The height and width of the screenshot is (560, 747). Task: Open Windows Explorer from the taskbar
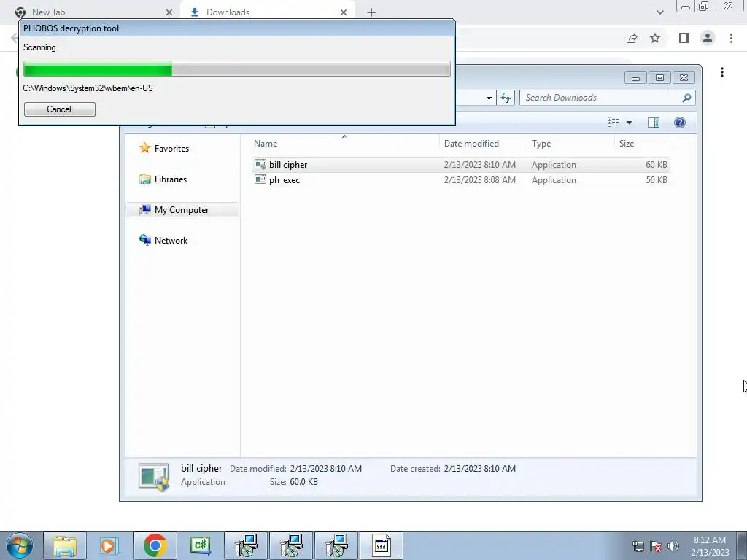click(x=65, y=545)
